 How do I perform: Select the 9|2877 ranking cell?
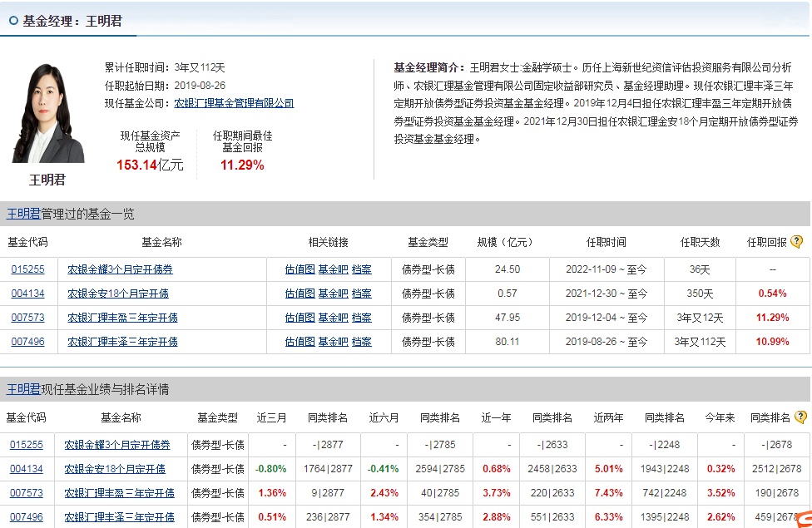[328, 493]
